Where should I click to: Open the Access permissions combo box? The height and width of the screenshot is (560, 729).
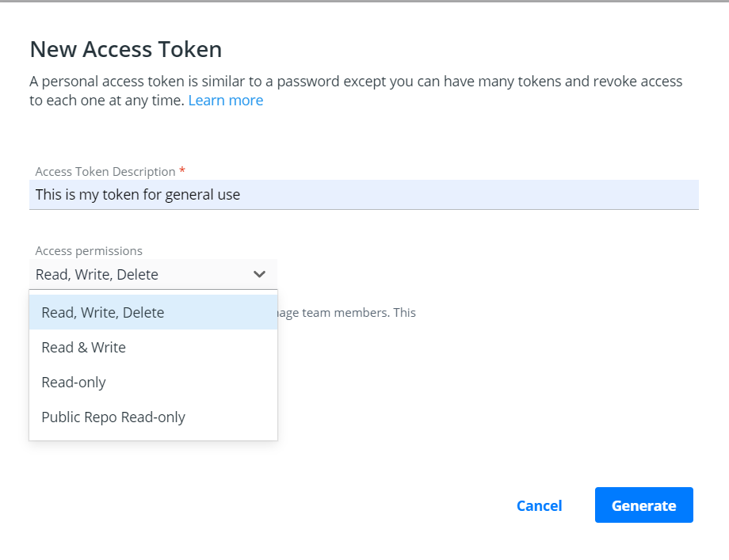(x=153, y=274)
